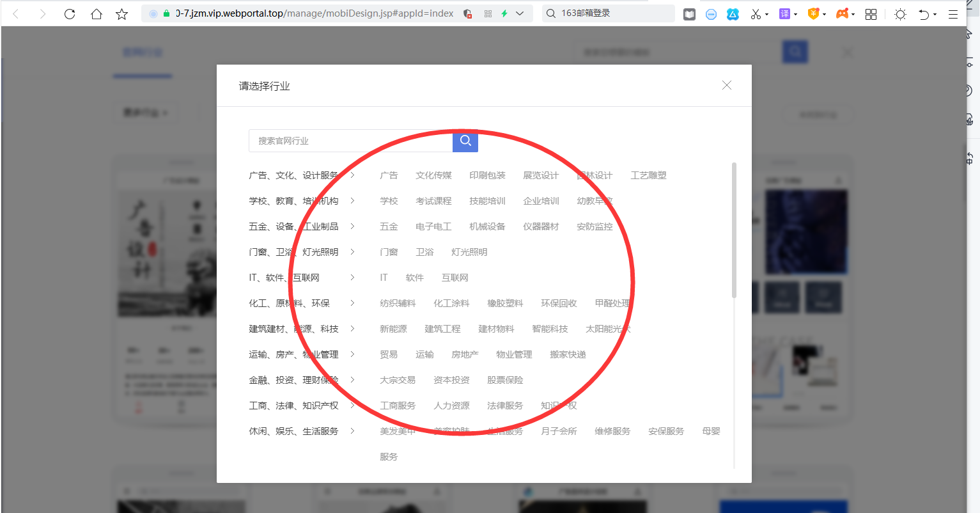Expand the 金融、投资、理财保险 category chevron
Viewport: 980px width, 513px height.
tap(352, 379)
